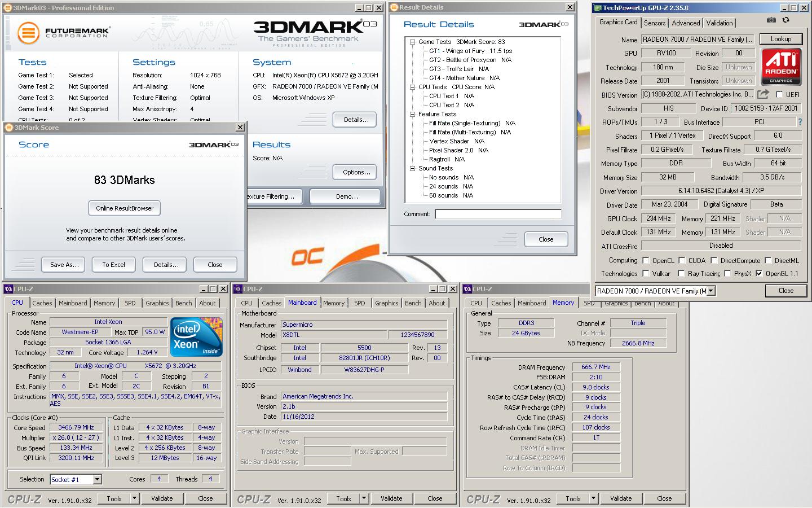Click the Comment input field in Result Details
Image resolution: width=812 pixels, height=508 pixels.
click(x=498, y=214)
